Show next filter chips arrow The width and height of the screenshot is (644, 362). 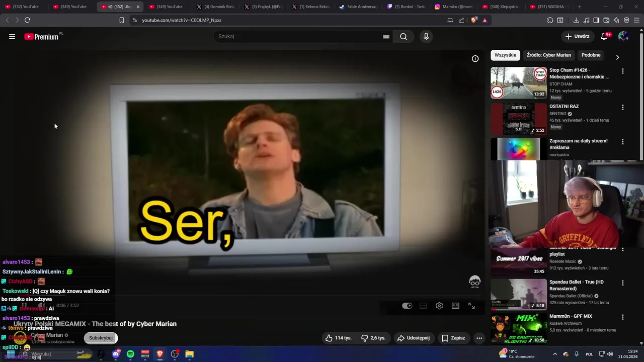pos(617,57)
